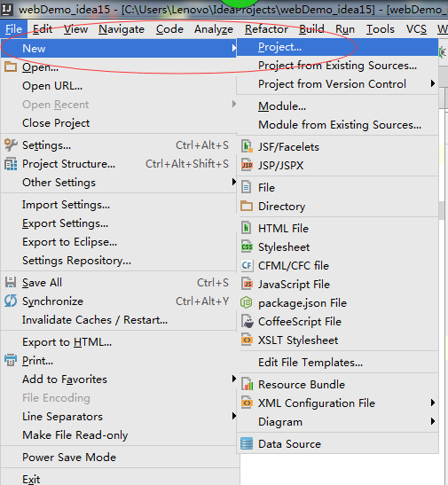Select Project from Existing Sources...
Screen dimensions: 448x485
337,66
